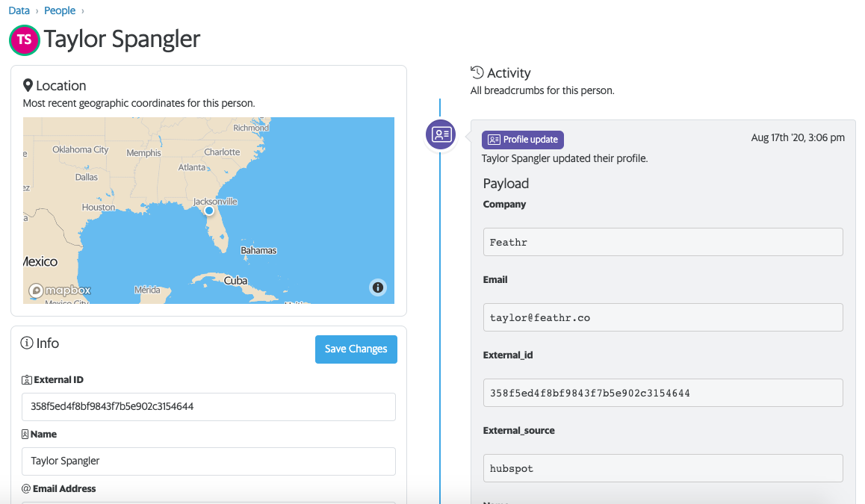Viewport: 865px width, 504px height.
Task: Click the Activity history clock icon
Action: 477,72
